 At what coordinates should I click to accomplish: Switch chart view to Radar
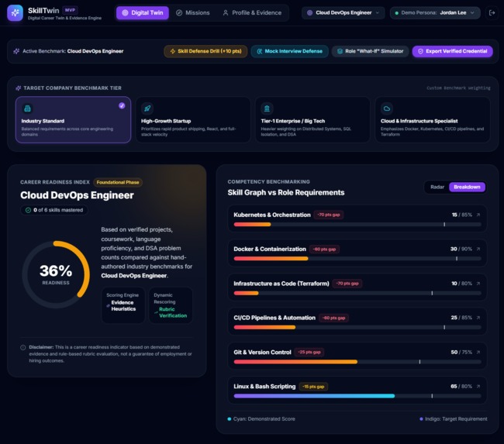(x=437, y=187)
